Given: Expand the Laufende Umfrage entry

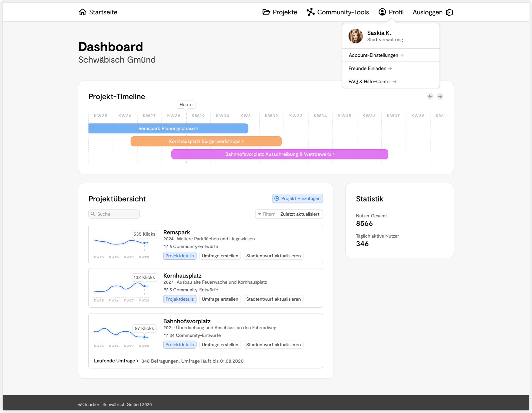Looking at the screenshot, I should pos(116,361).
